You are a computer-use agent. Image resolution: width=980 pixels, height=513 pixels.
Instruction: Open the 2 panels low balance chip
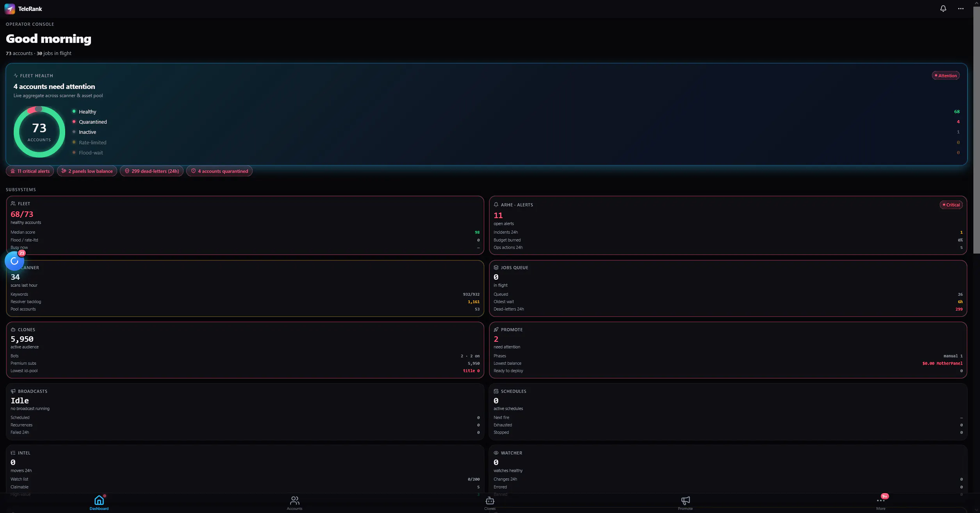tap(87, 171)
